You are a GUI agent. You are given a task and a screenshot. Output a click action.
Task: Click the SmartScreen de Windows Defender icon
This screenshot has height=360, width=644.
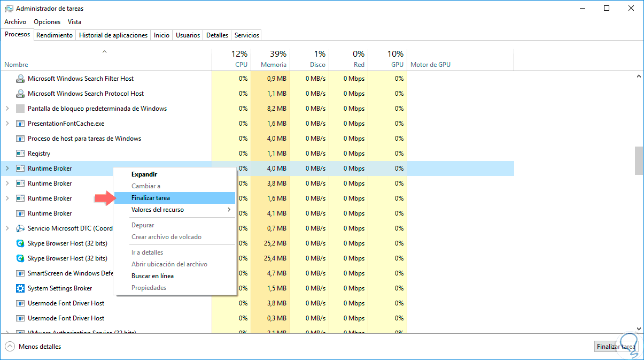pyautogui.click(x=20, y=273)
